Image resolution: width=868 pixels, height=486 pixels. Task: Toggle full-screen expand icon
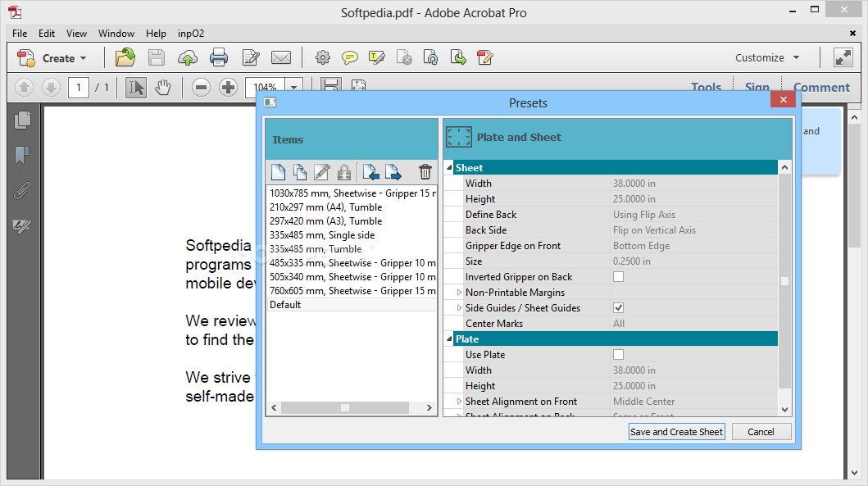(843, 57)
